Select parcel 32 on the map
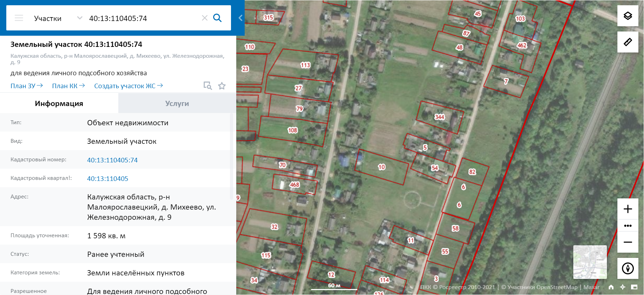The width and height of the screenshot is (644, 295). pos(274,227)
